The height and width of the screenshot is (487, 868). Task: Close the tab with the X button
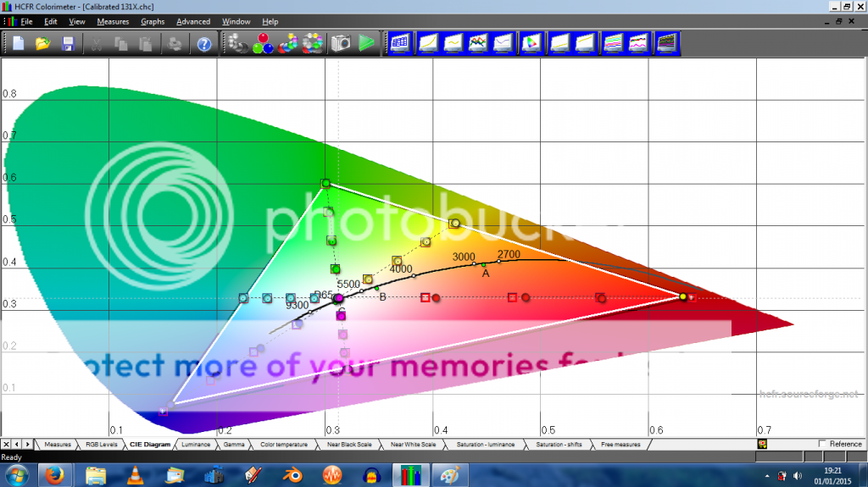(x=6, y=444)
